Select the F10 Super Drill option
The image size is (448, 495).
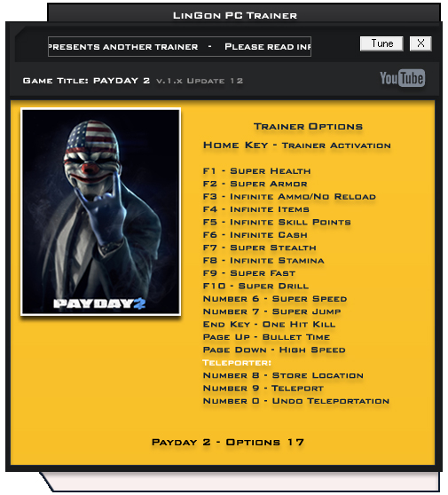coord(255,286)
